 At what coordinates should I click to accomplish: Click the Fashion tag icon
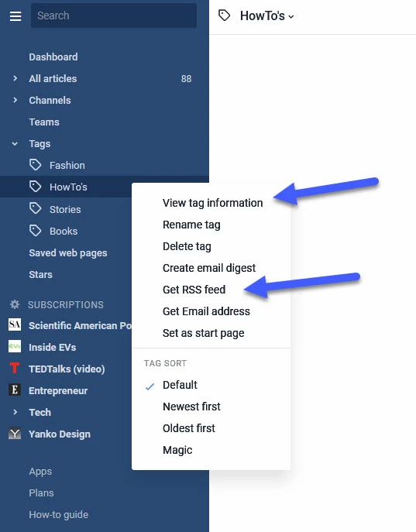tap(36, 165)
